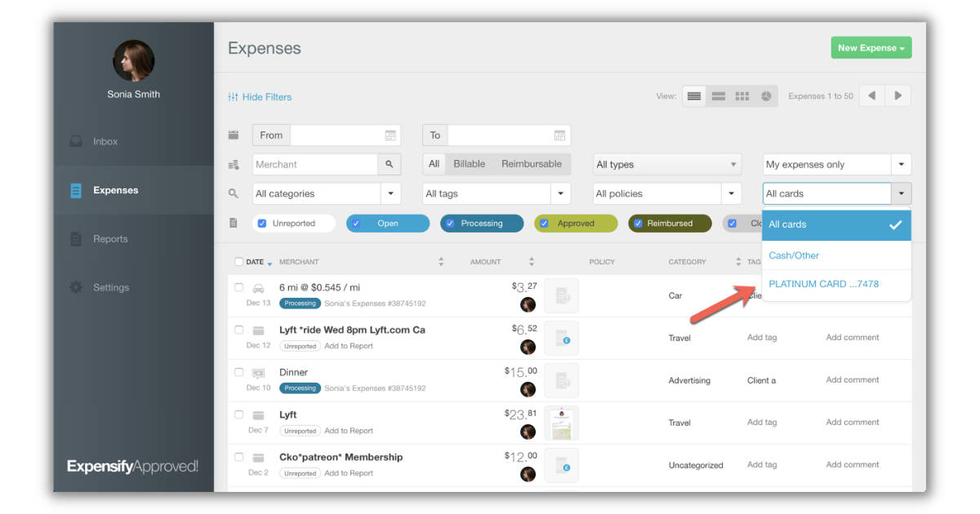Uncheck the Unreported filter checkbox
This screenshot has width=980, height=514.
[x=262, y=223]
